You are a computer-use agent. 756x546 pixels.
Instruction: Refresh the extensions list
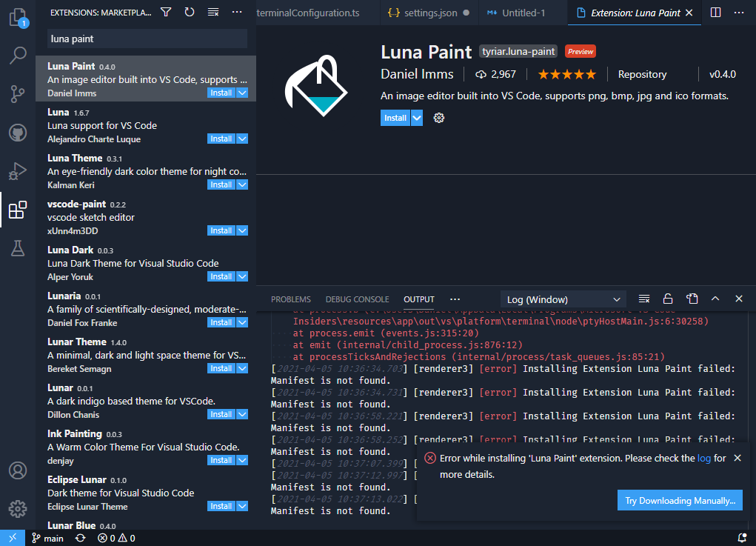tap(190, 12)
